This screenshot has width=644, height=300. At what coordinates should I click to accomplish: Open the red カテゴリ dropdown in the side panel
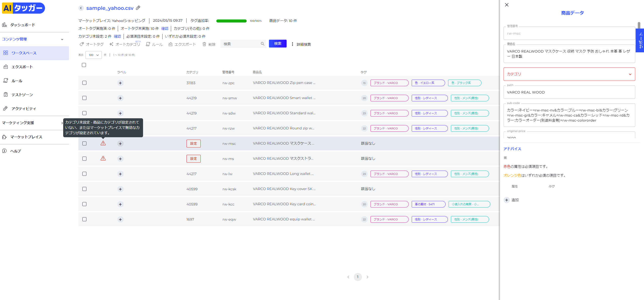click(x=569, y=74)
